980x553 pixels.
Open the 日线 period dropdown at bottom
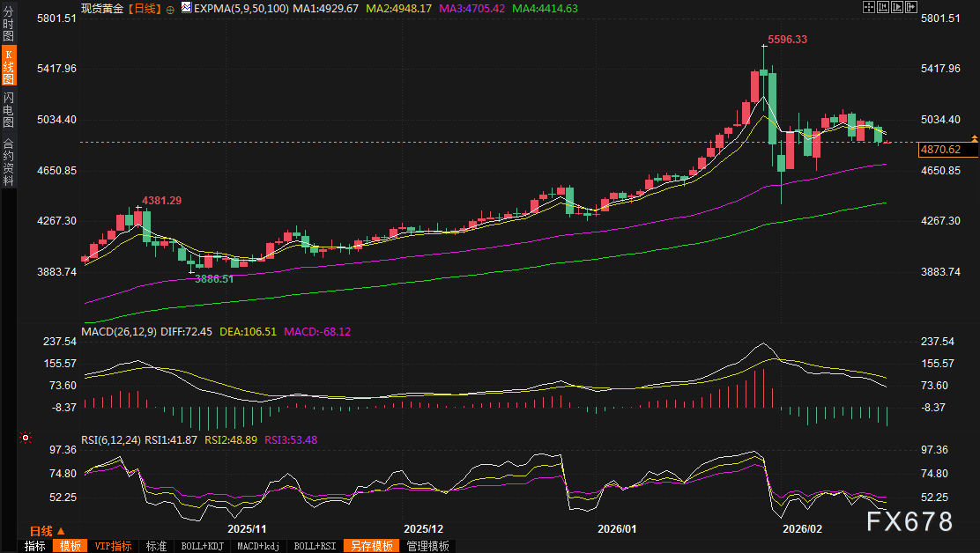47,531
